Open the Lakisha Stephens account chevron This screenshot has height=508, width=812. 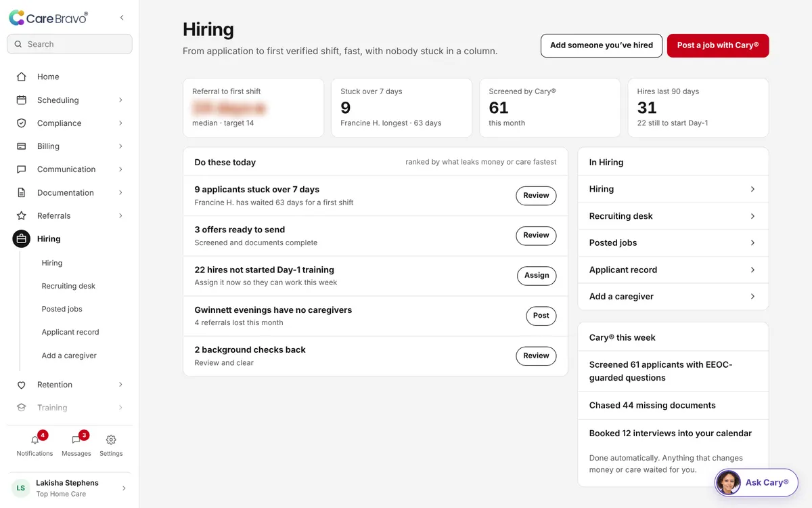click(x=124, y=488)
